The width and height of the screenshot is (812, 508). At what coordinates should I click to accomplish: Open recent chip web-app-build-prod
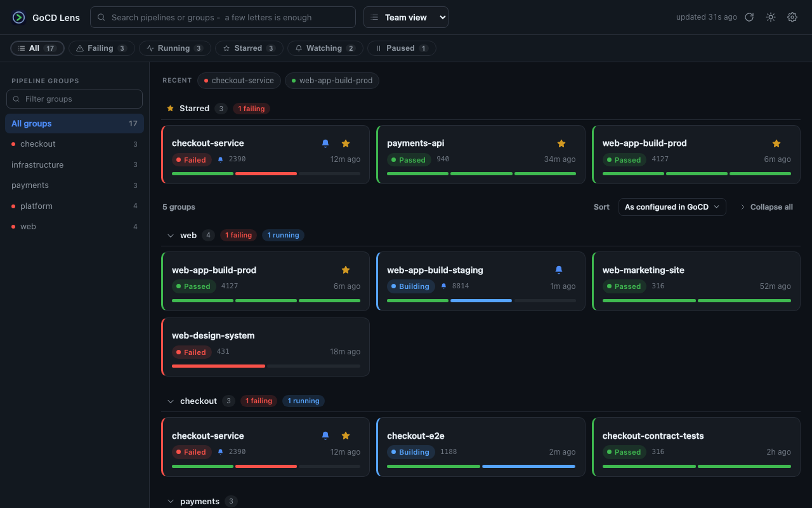[x=332, y=81]
